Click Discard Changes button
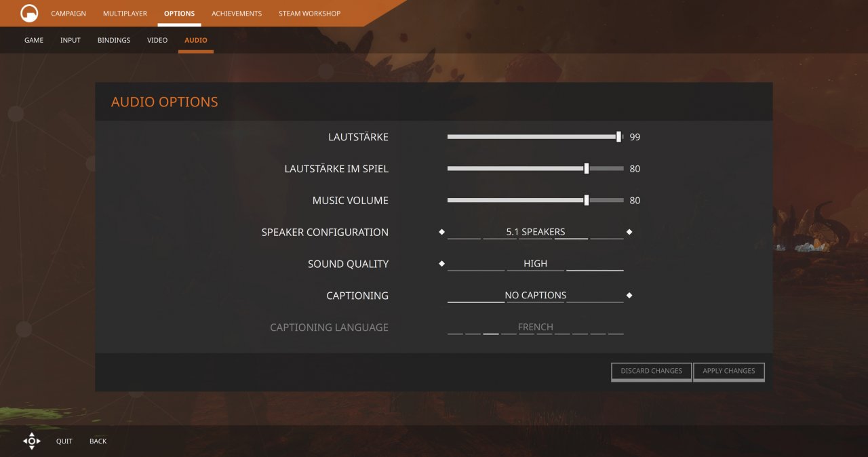Viewport: 868px width, 457px height. 652,371
